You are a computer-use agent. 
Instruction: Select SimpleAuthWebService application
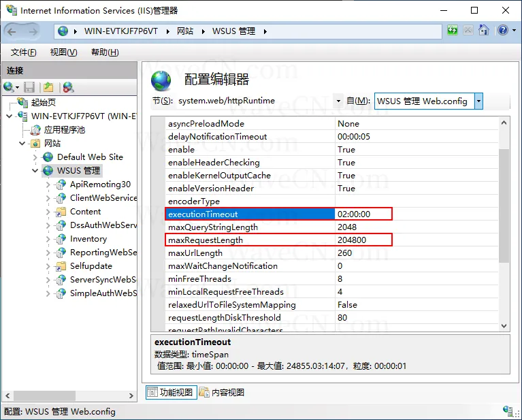tap(103, 293)
